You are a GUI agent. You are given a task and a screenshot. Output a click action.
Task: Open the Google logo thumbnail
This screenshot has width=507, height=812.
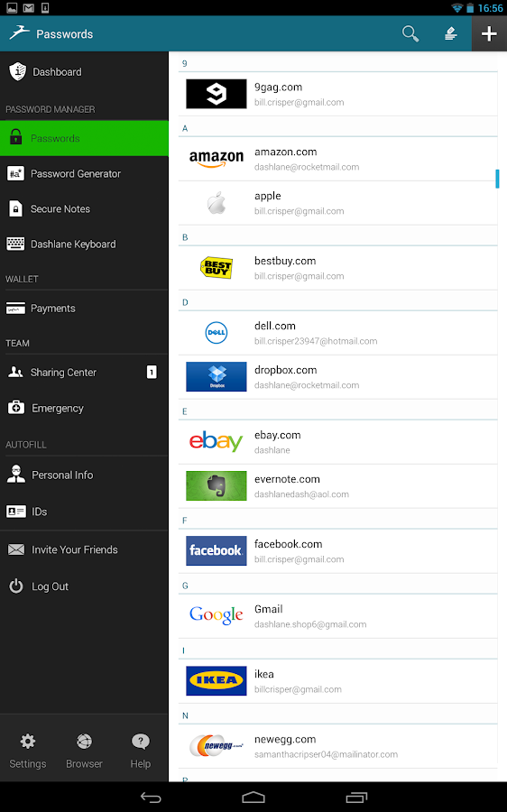coord(216,615)
